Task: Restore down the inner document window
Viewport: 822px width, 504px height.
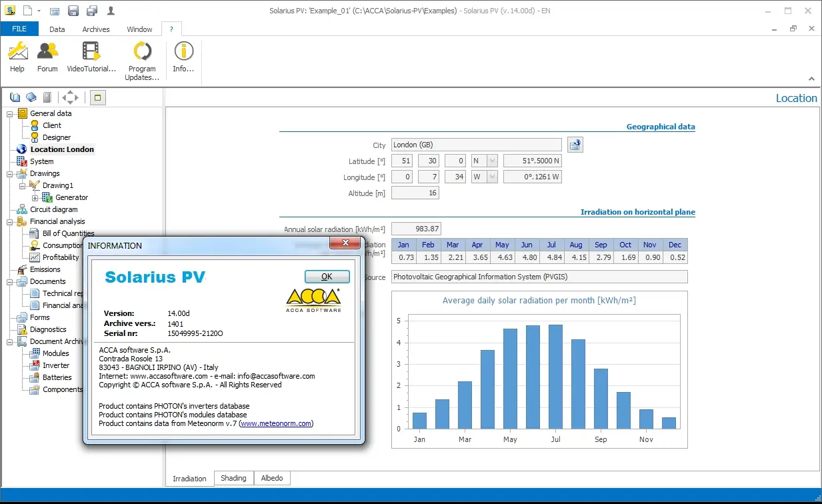Action: point(793,29)
